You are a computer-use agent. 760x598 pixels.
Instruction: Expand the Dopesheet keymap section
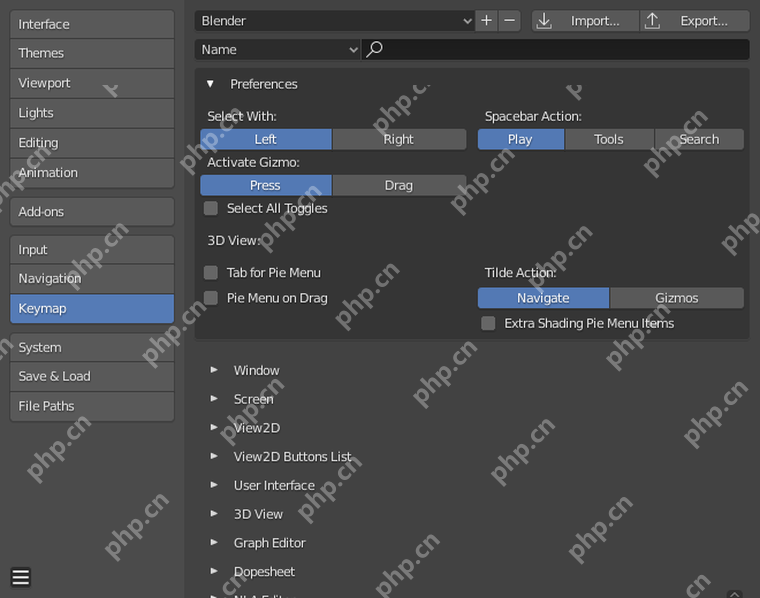(214, 571)
